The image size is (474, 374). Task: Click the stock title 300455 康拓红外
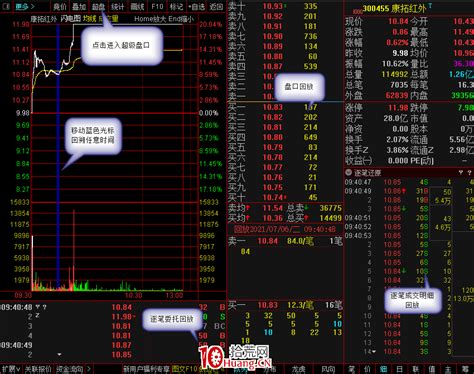click(x=394, y=8)
